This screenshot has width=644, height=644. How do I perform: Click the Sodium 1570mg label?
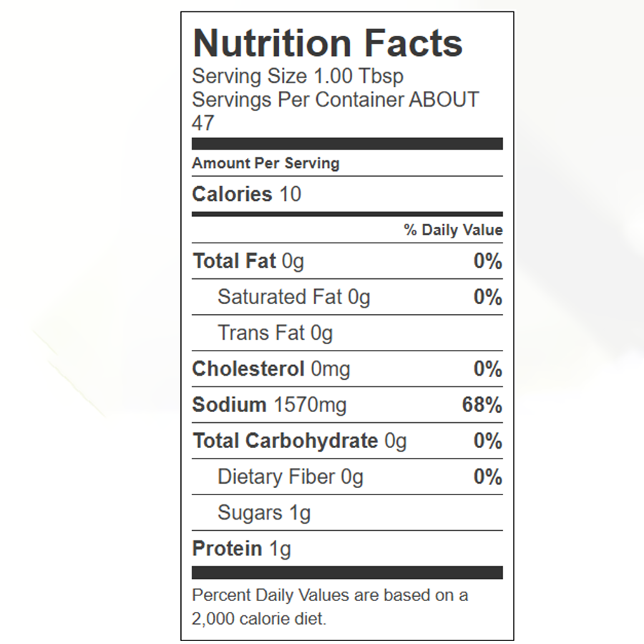coord(270,405)
